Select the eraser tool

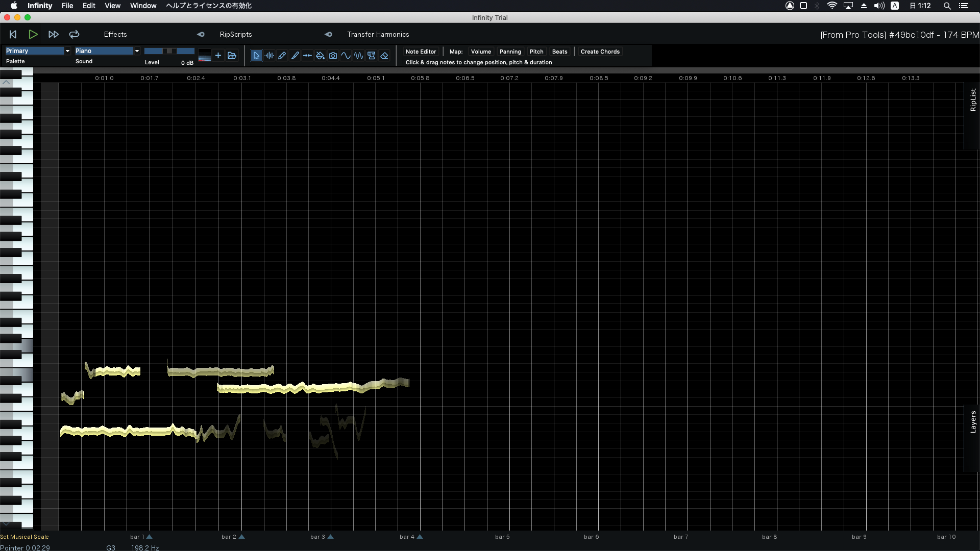tap(384, 56)
